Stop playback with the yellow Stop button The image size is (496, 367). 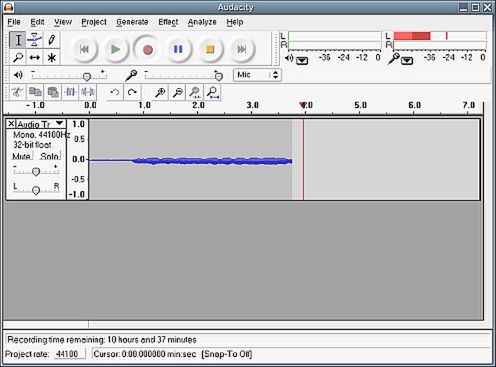(x=210, y=49)
